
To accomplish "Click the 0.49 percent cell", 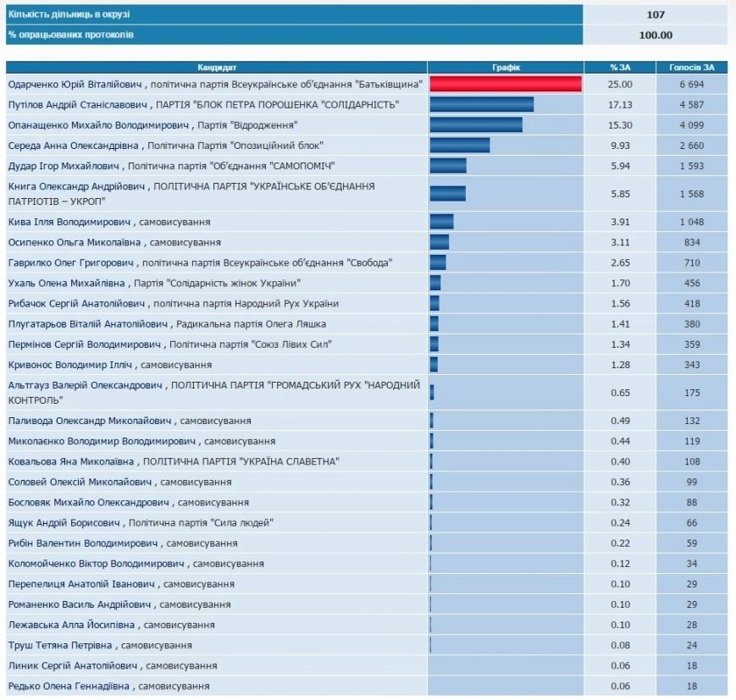I will [620, 421].
